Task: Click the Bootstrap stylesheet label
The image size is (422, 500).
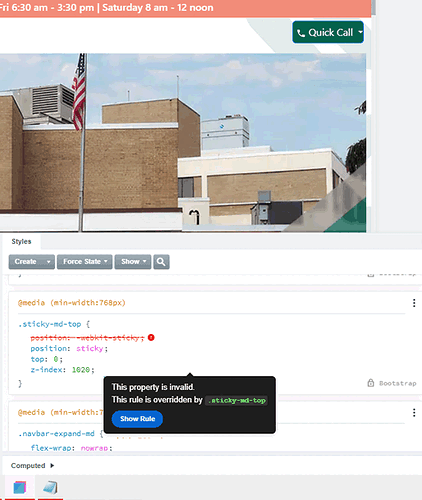Action: coord(398,383)
